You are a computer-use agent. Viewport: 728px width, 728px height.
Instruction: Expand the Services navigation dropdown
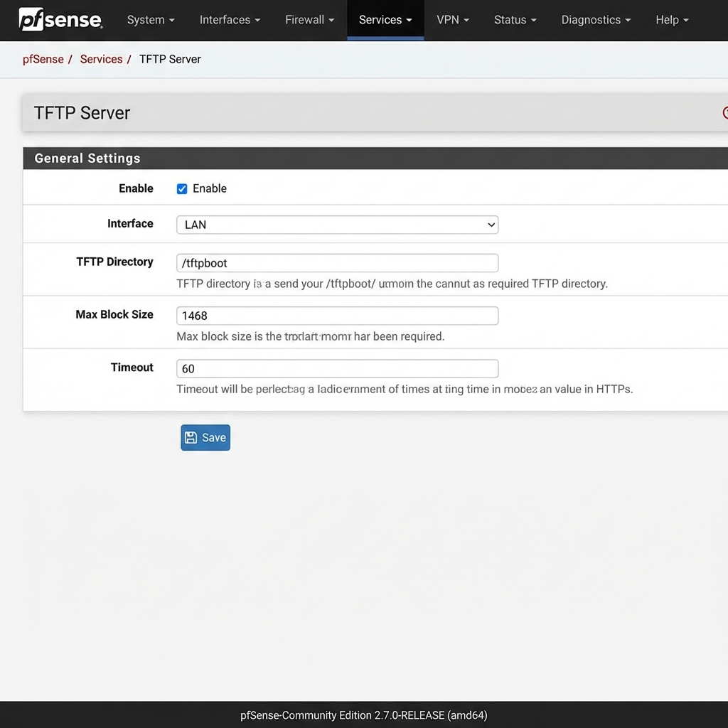(385, 20)
